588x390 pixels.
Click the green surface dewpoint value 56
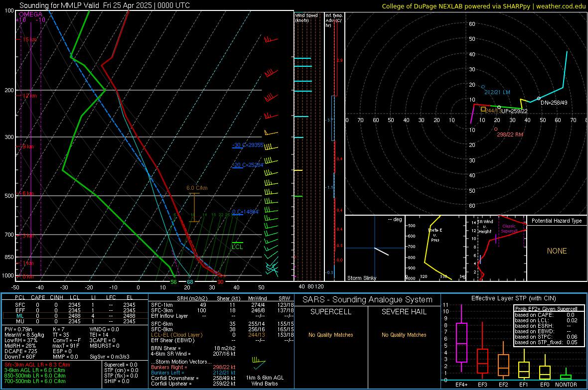(173, 282)
